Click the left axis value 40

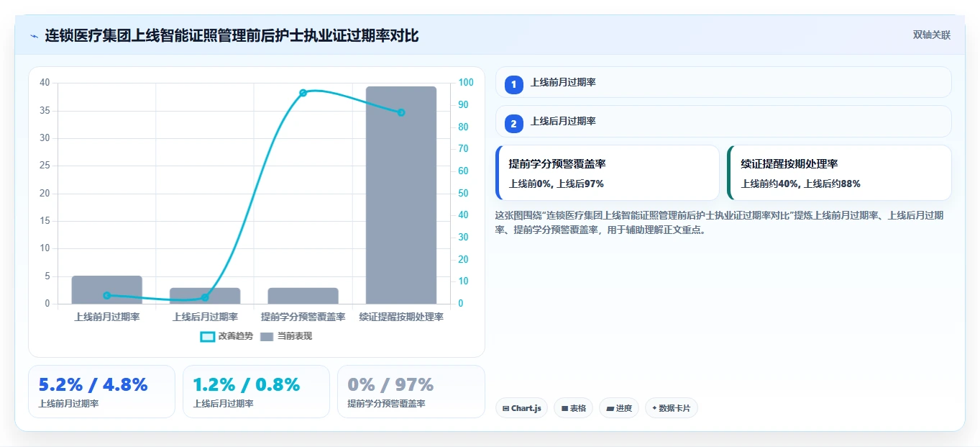[45, 83]
